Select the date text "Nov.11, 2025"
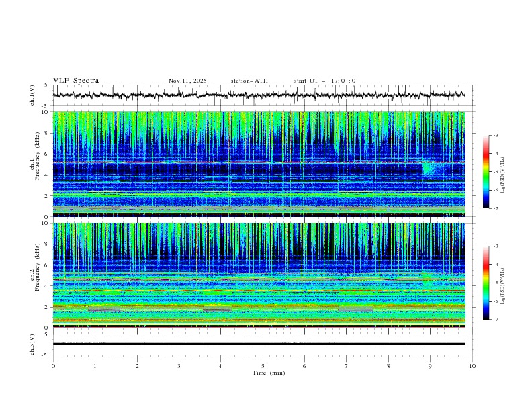 (187, 81)
